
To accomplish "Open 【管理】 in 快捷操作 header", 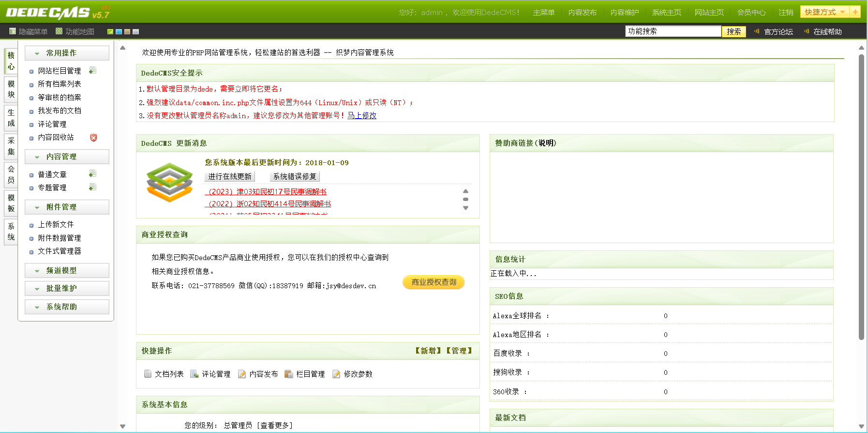I will pos(459,351).
